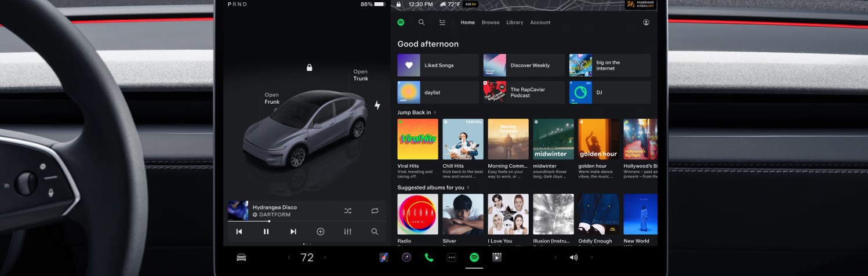Launch the navigation app icon
This screenshot has width=868, height=276.
click(x=384, y=257)
